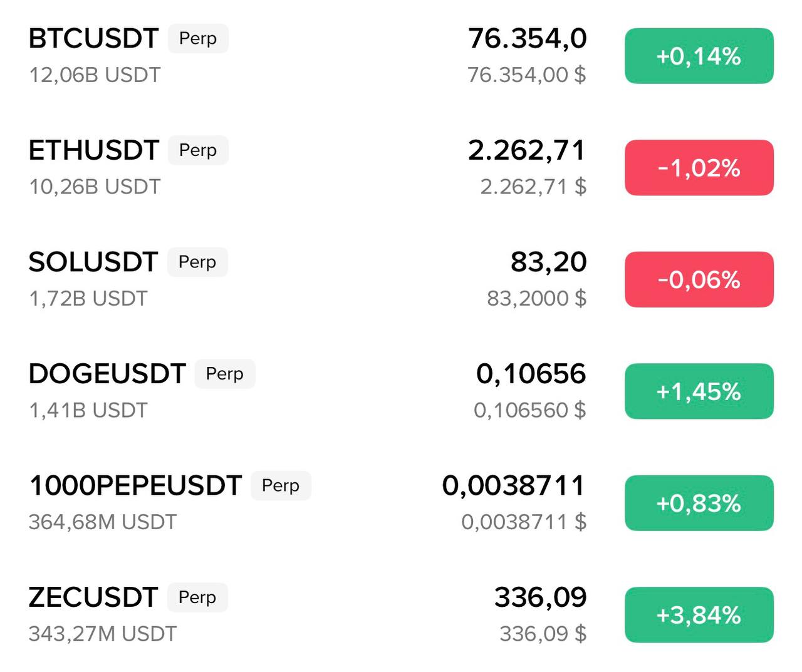Click the Perp tag next to DOGEUSDT
The height and width of the screenshot is (672, 802).
pyautogui.click(x=224, y=374)
